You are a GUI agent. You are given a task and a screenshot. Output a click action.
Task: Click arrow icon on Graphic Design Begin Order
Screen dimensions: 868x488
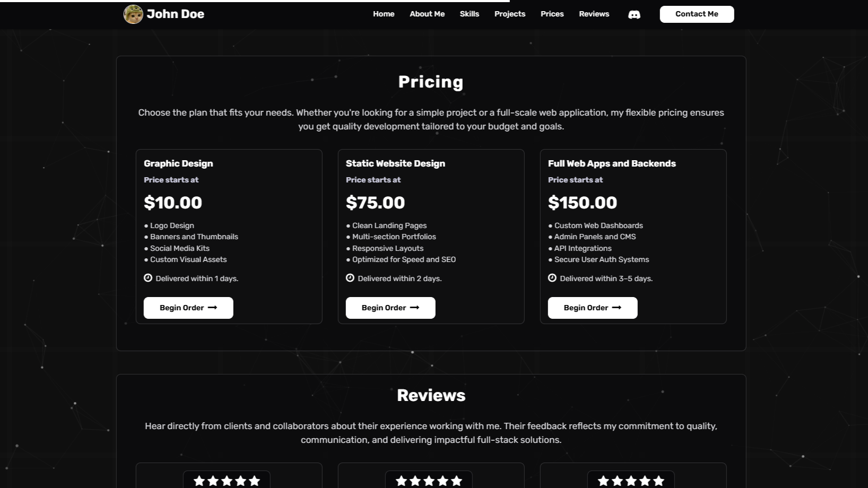(x=213, y=308)
